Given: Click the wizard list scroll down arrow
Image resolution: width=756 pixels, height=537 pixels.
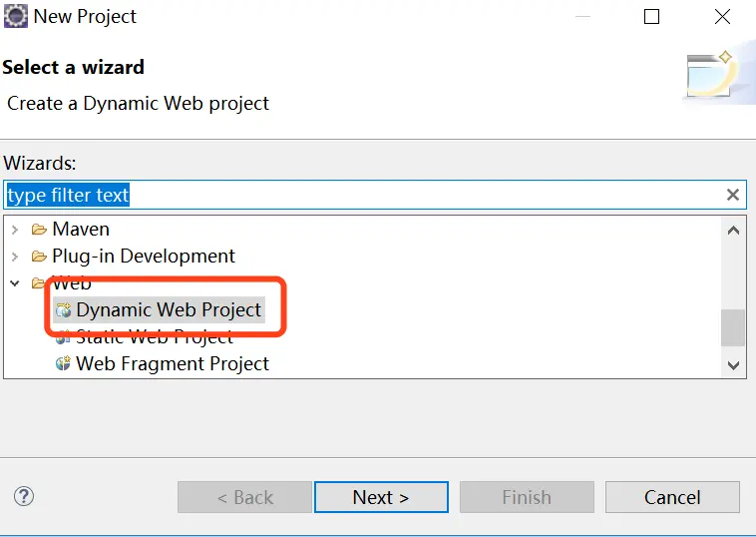Looking at the screenshot, I should [734, 365].
